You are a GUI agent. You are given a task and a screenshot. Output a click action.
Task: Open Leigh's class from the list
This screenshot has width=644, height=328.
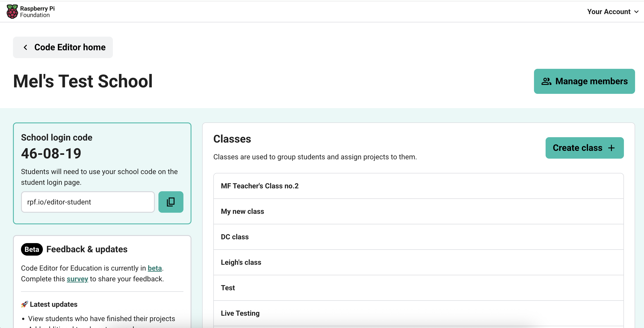click(x=241, y=262)
